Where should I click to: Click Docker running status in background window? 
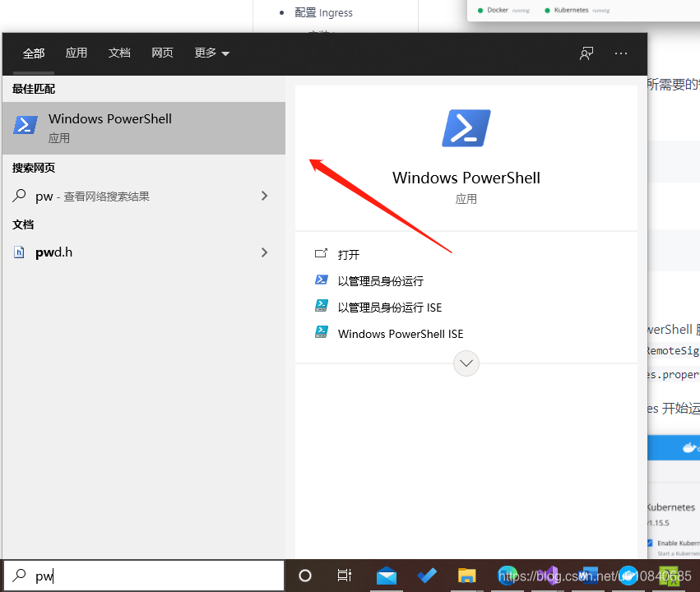503,10
